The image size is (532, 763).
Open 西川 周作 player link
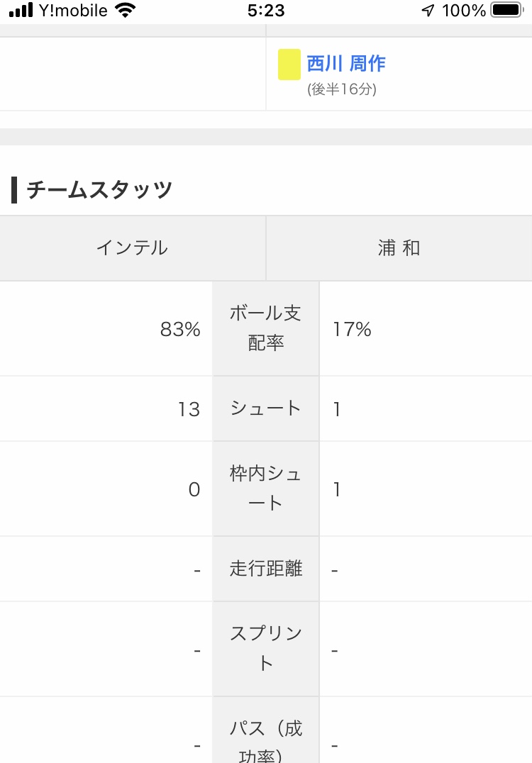point(346,64)
